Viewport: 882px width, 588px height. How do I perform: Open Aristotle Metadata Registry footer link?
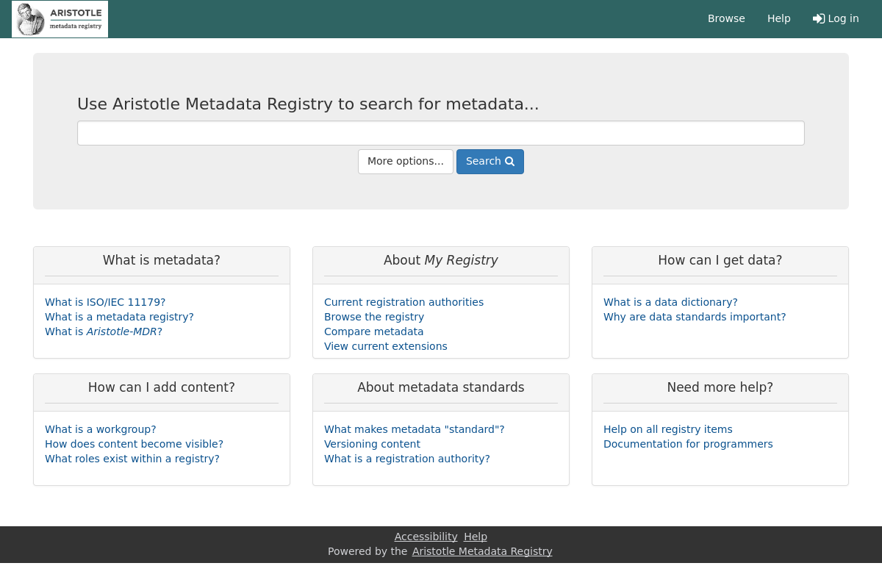click(482, 551)
